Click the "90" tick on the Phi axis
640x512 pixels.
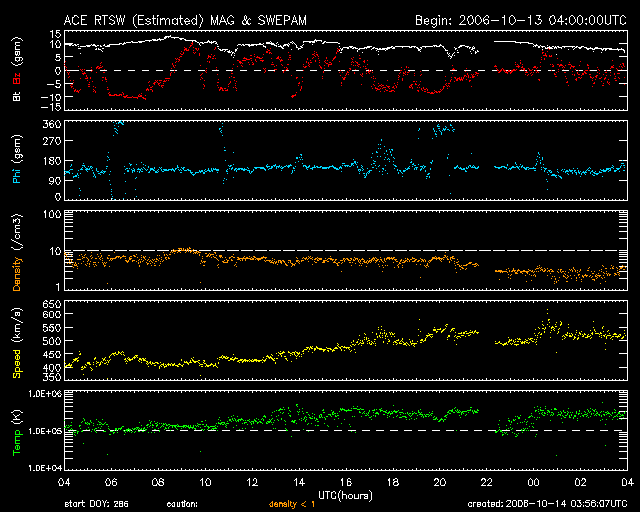point(56,180)
